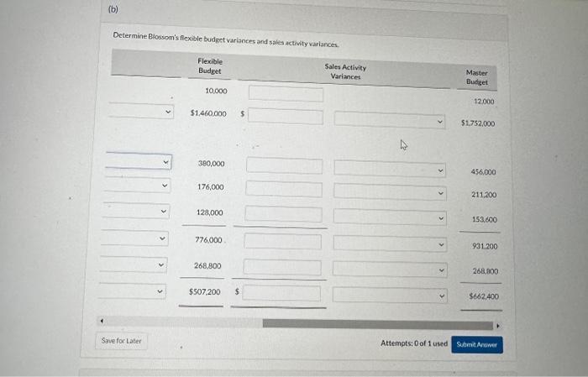Select the 10,000 flexible budget units value
The width and height of the screenshot is (588, 377).
tap(216, 91)
